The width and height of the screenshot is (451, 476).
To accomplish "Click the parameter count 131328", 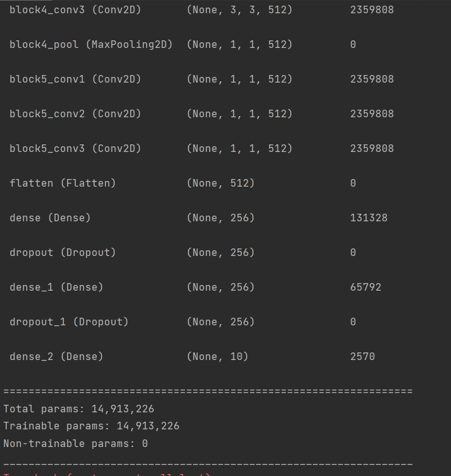I will tap(369, 218).
